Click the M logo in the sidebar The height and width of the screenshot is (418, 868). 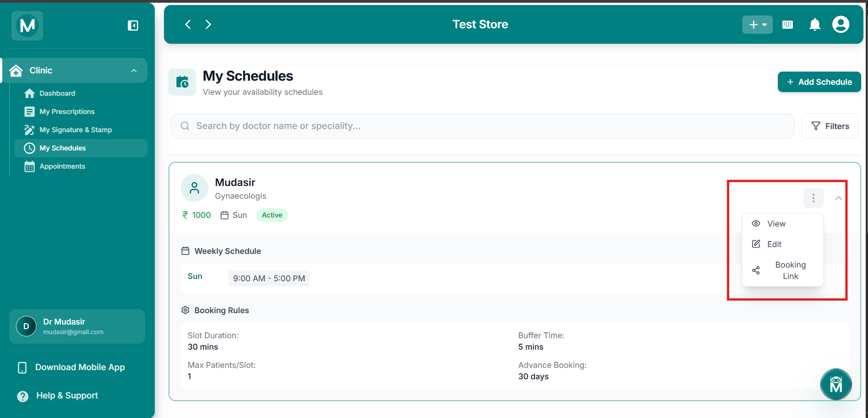27,26
